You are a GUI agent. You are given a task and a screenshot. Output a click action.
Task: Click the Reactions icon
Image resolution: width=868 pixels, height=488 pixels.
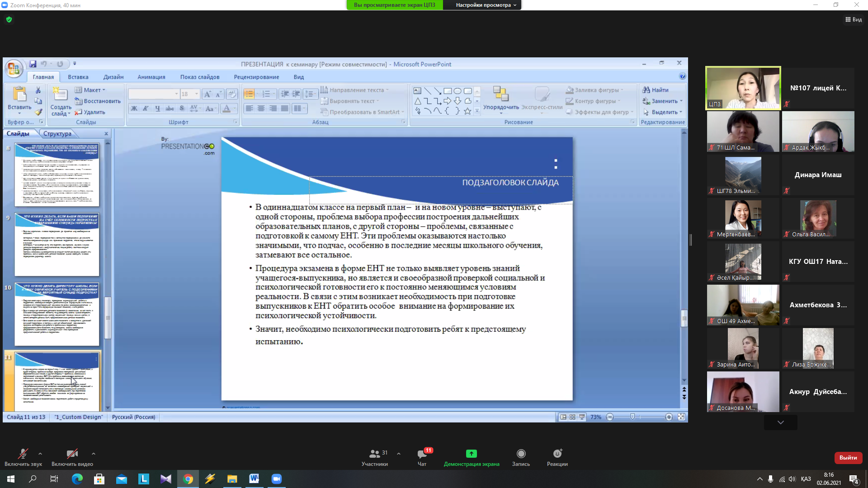point(557,454)
